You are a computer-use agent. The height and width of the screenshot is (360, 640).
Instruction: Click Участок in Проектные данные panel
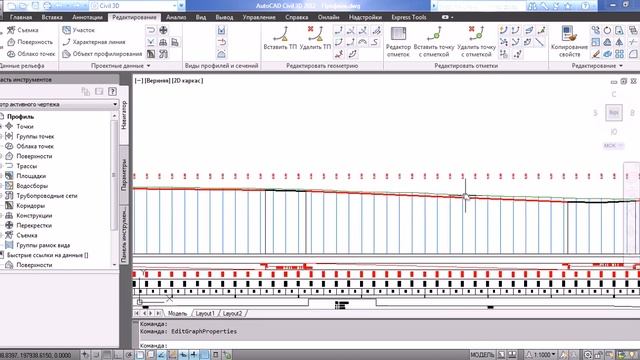(78, 30)
